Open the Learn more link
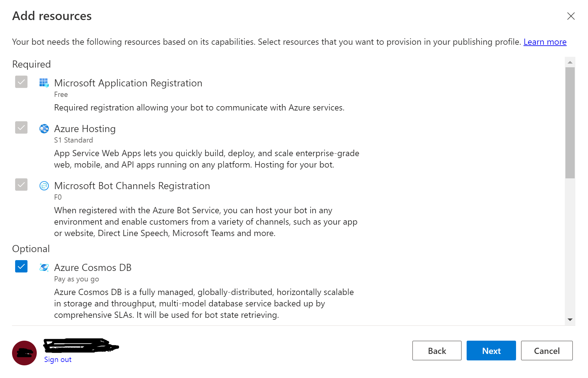This screenshot has height=378, width=588. 545,42
